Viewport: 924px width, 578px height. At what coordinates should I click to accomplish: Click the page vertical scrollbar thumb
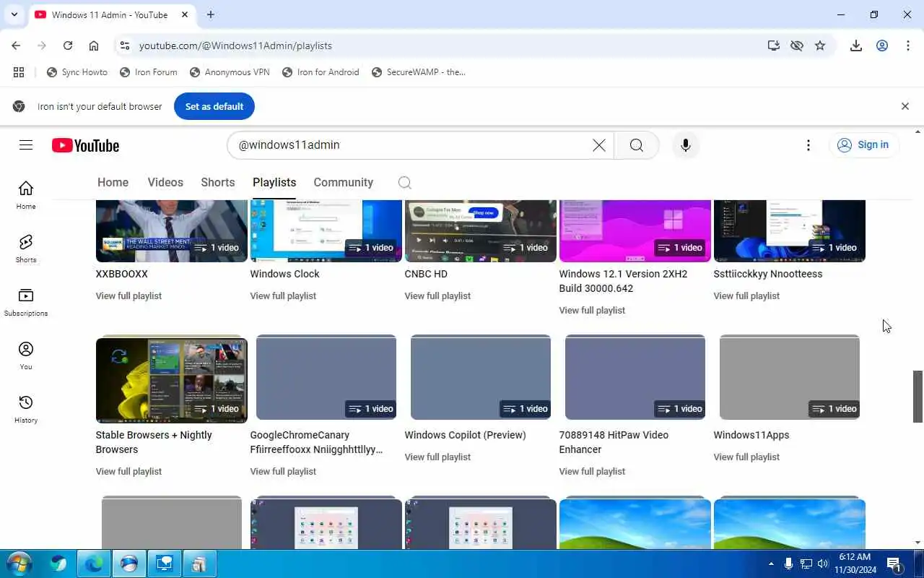pos(918,397)
